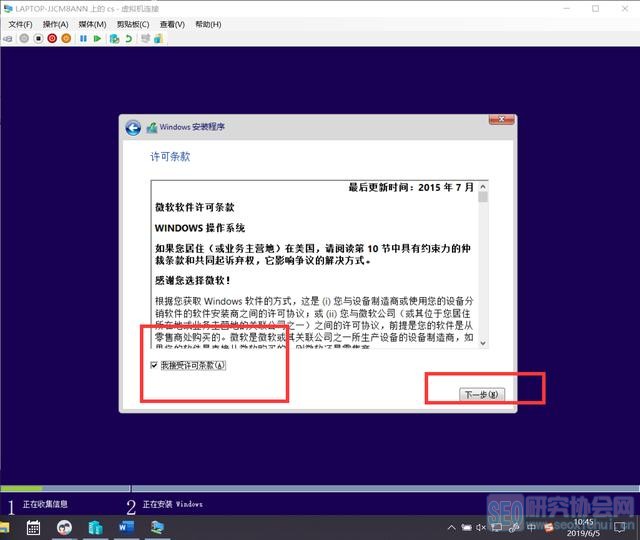Go back using the blue arrow in Windows Setup
The image size is (640, 540).
(133, 128)
